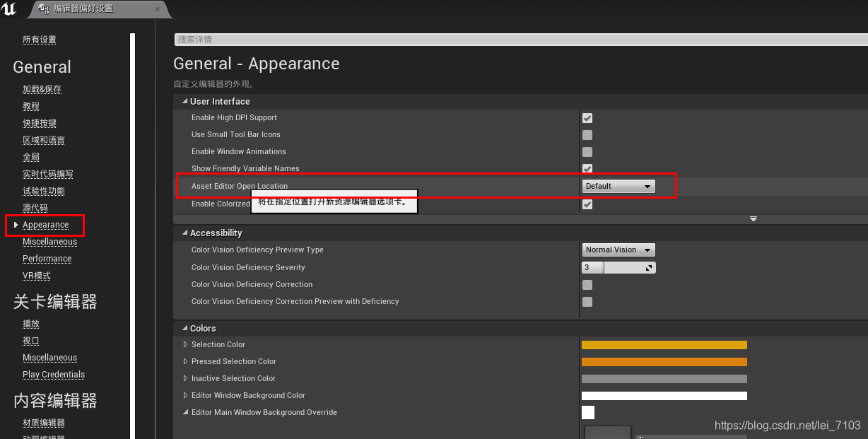Toggle Enable High DPI Support checkbox
Image resolution: width=868 pixels, height=439 pixels.
pyautogui.click(x=587, y=118)
